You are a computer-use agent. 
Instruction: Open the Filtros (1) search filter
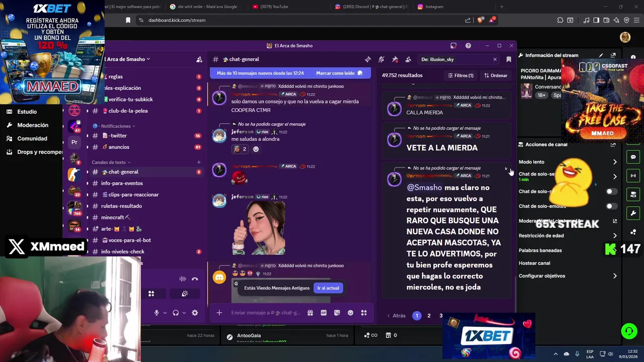click(x=460, y=75)
